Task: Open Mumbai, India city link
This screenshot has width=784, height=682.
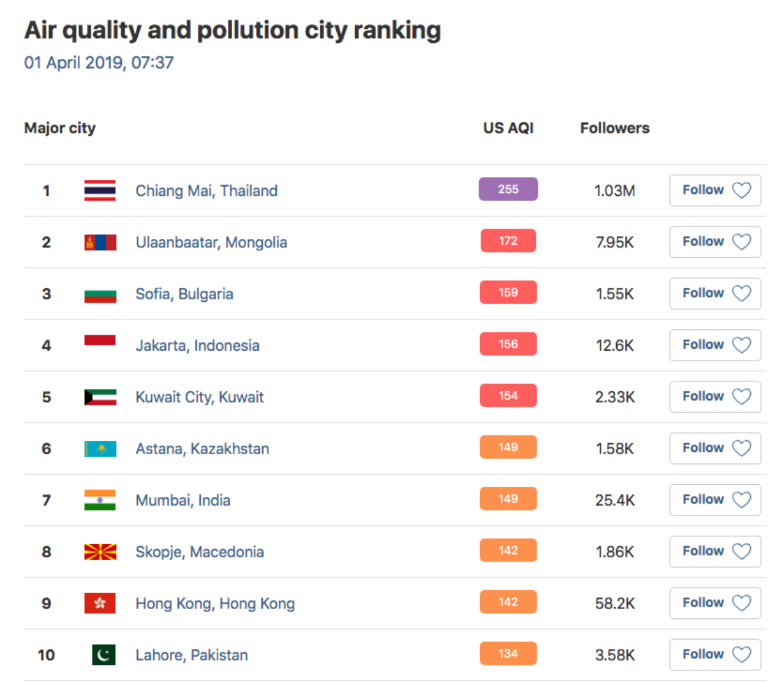Action: point(183,500)
